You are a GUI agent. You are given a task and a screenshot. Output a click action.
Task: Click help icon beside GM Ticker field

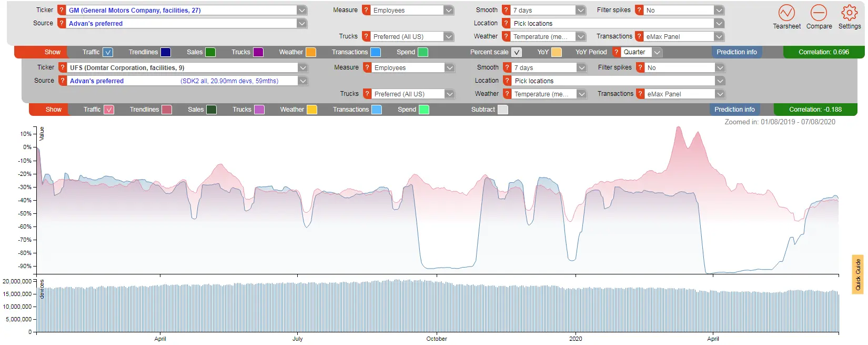(x=62, y=10)
